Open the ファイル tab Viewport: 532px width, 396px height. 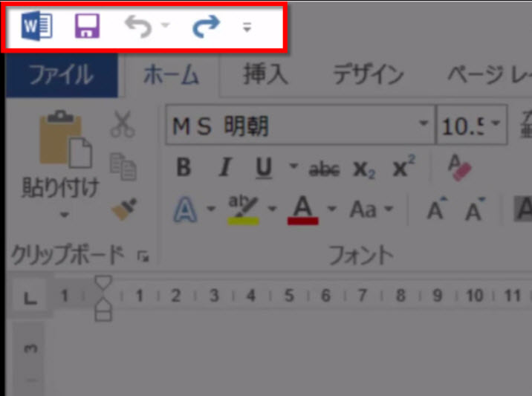(61, 75)
